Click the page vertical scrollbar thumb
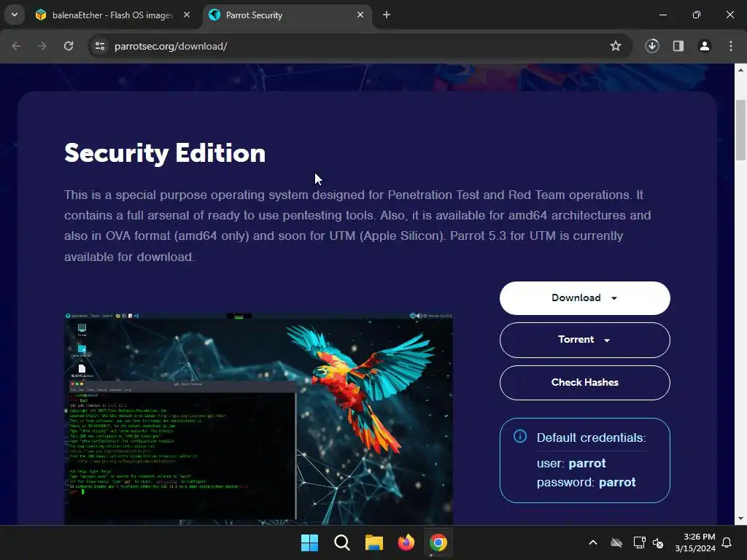This screenshot has width=747, height=560. coord(741,130)
